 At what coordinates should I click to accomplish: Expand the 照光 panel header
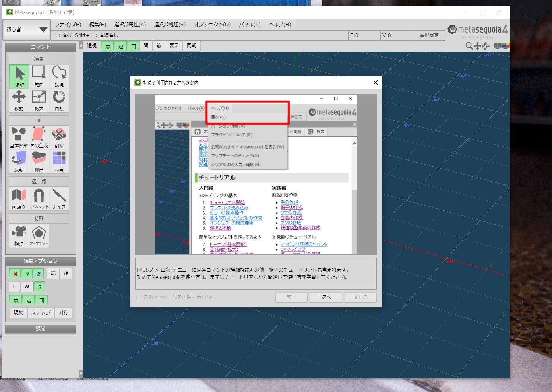pyautogui.click(x=41, y=329)
